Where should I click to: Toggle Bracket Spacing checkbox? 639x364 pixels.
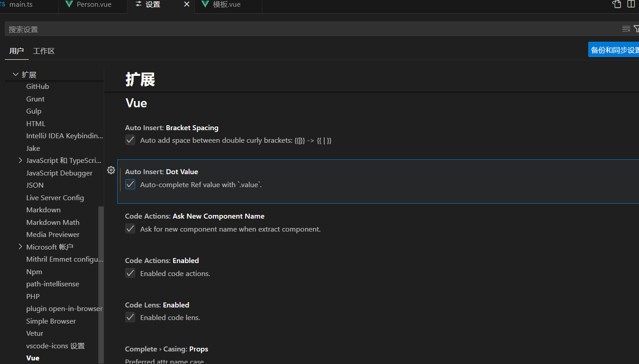(130, 140)
